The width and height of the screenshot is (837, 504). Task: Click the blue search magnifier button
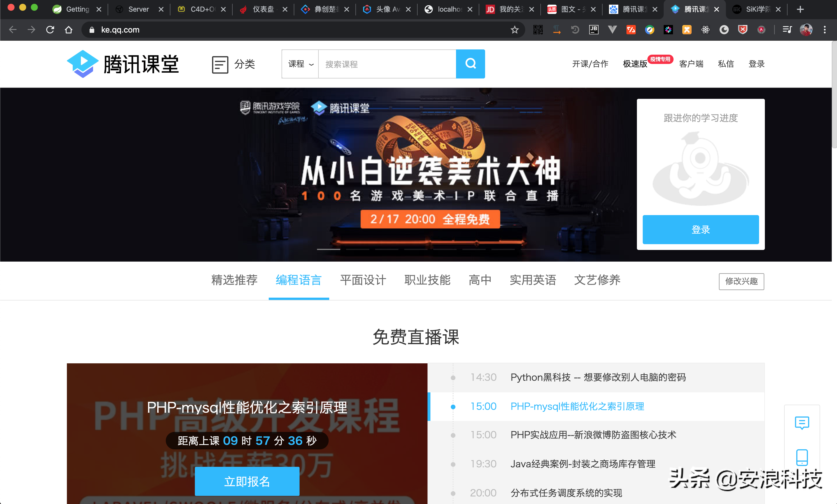[470, 64]
